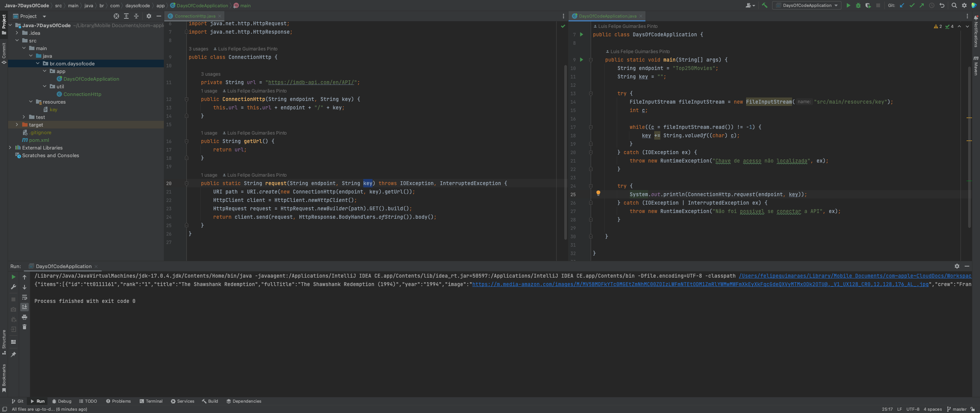Open IDE Settings via the gear icon
The height and width of the screenshot is (413, 980).
point(964,5)
